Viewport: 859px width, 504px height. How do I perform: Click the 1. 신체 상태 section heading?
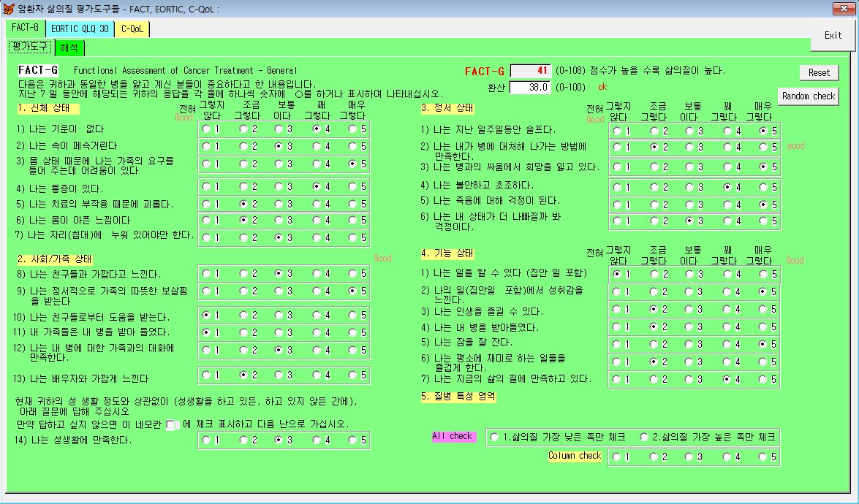(x=48, y=108)
